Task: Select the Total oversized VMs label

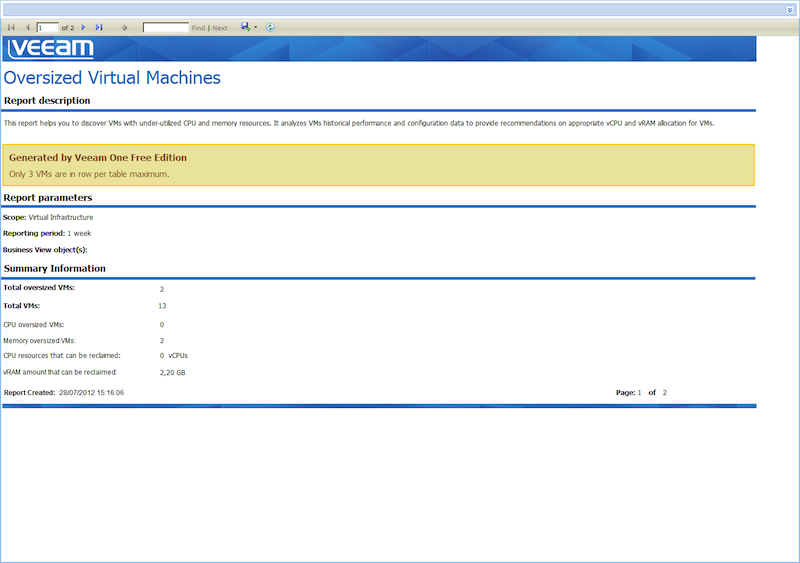Action: click(x=39, y=287)
